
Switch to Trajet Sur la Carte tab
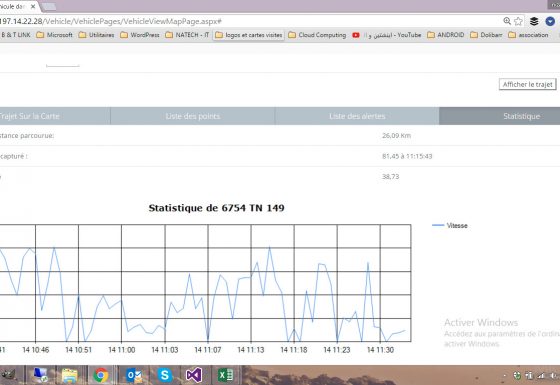coord(55,116)
